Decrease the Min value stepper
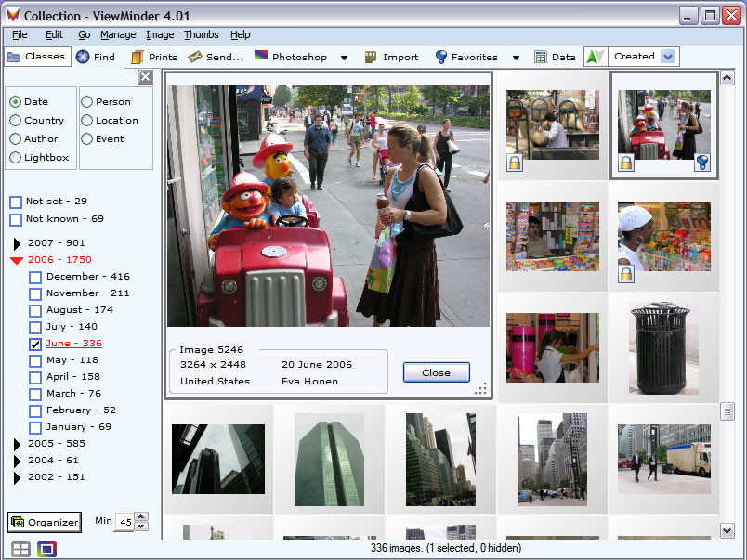Viewport: 747px width, 560px height. [141, 527]
